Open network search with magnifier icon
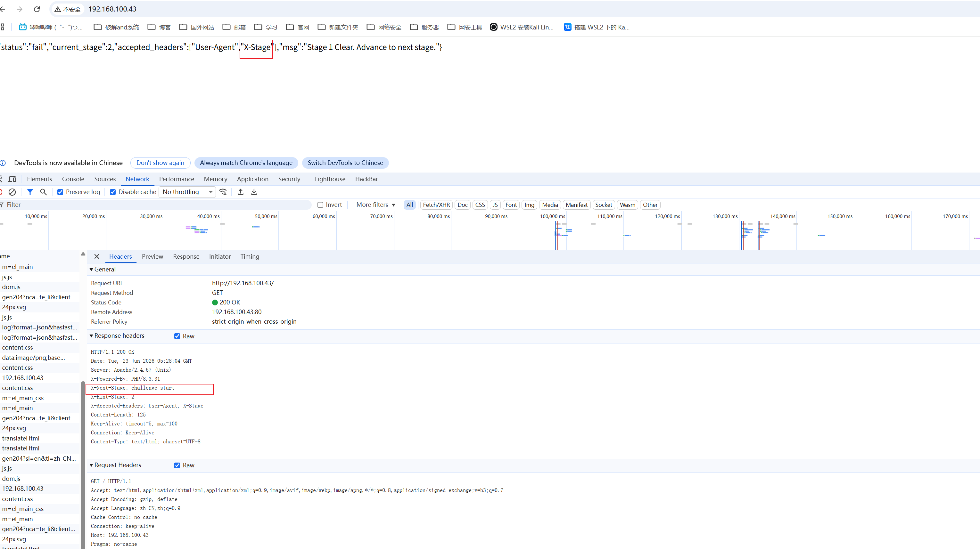This screenshot has height=549, width=980. coord(43,192)
